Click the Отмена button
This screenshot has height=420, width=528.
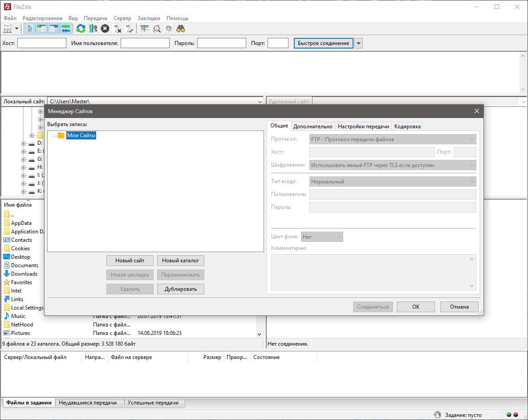click(459, 306)
